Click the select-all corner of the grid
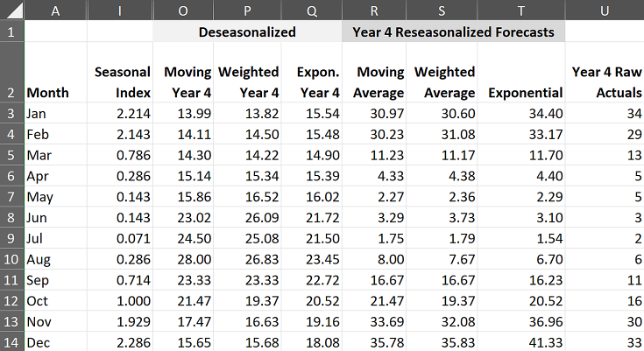 pos(11,11)
